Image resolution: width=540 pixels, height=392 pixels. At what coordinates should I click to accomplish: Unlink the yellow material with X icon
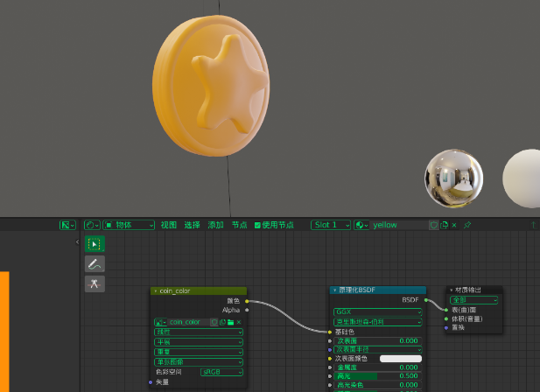454,225
